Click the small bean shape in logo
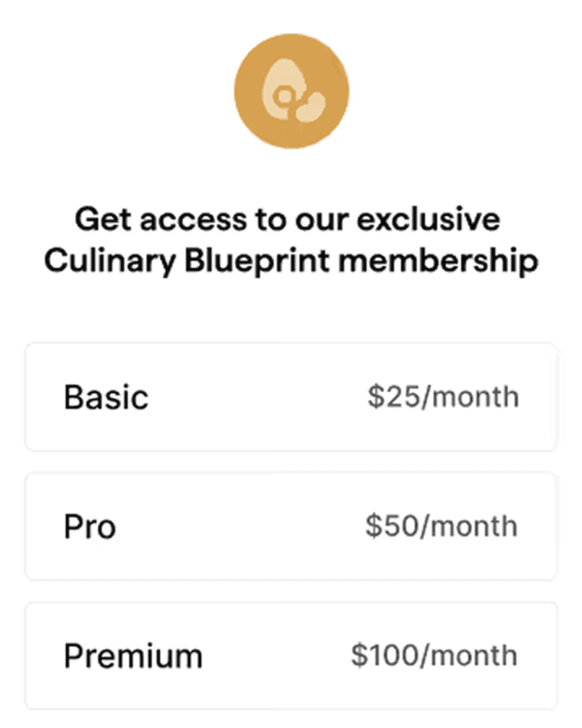 coord(311,107)
